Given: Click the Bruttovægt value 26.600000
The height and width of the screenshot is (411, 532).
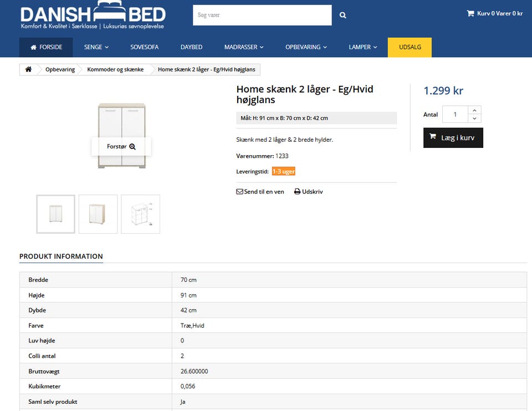Looking at the screenshot, I should point(194,371).
